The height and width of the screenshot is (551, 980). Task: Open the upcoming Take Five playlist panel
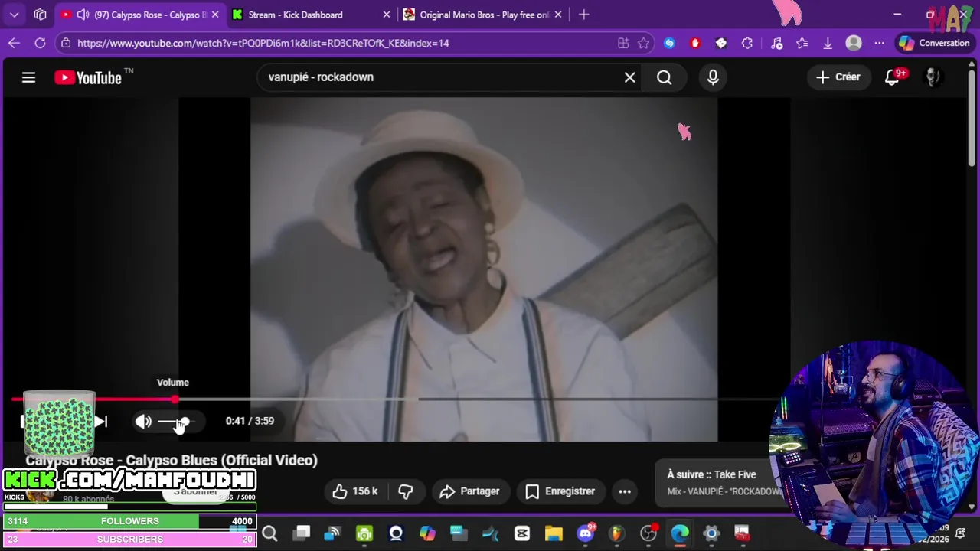(x=720, y=483)
